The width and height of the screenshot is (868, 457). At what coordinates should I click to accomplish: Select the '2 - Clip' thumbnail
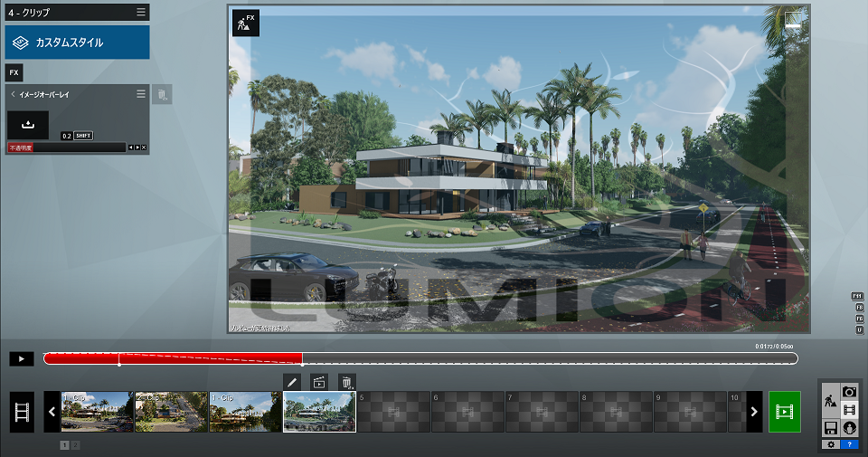click(171, 412)
